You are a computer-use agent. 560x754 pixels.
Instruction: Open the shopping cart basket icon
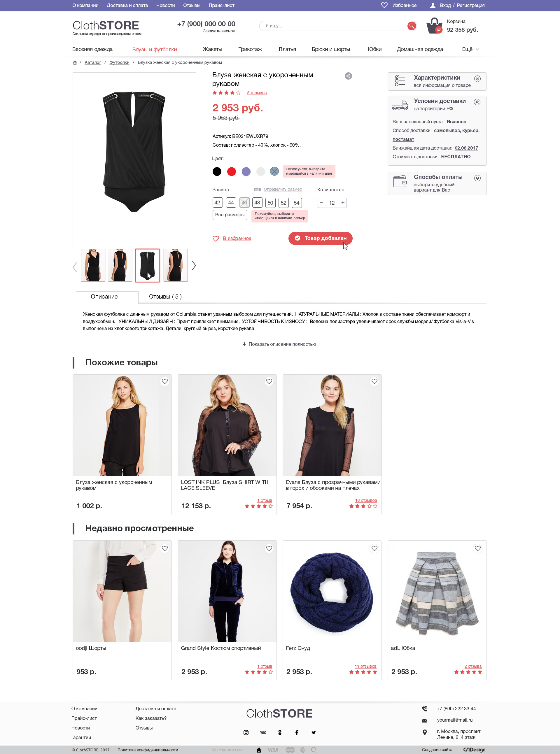coord(434,26)
